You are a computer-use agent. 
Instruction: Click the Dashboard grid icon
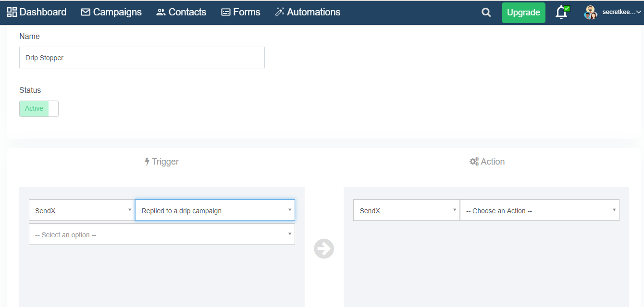(12, 12)
